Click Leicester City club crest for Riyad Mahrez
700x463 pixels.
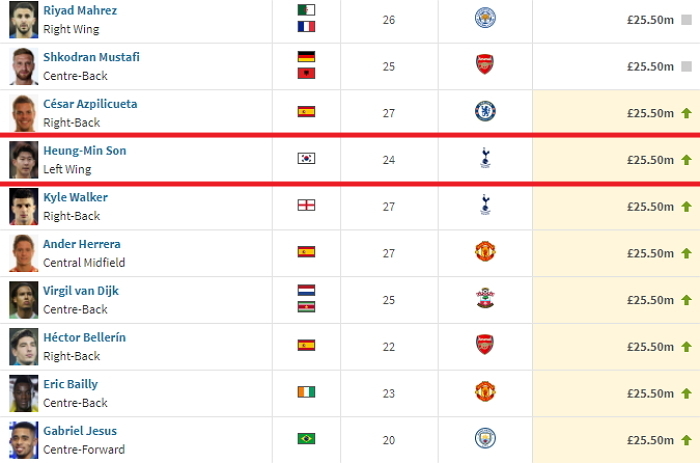coord(485,18)
